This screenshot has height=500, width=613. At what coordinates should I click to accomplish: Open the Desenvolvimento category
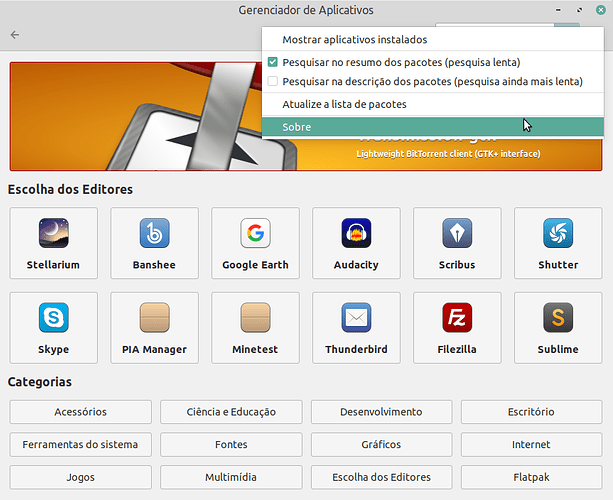(x=381, y=412)
